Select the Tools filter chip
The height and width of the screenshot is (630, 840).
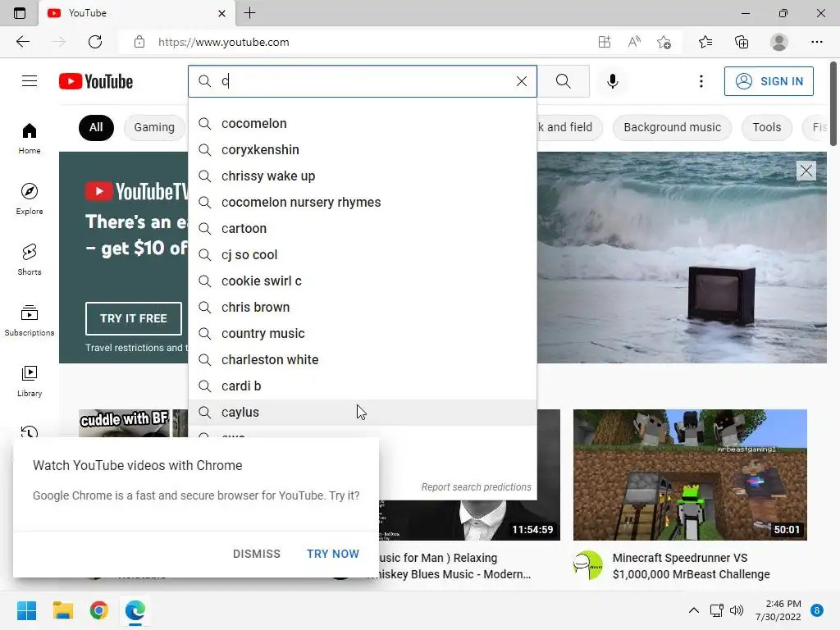(x=766, y=127)
